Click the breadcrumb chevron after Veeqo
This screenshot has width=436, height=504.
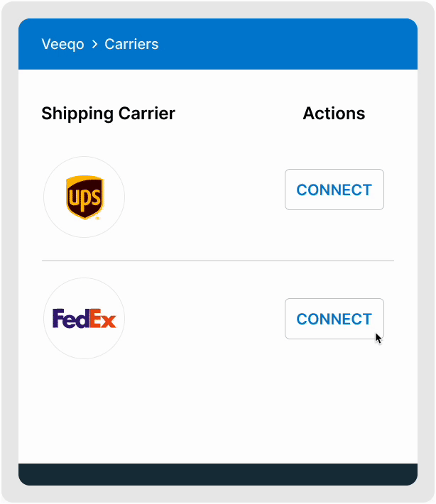(x=94, y=44)
